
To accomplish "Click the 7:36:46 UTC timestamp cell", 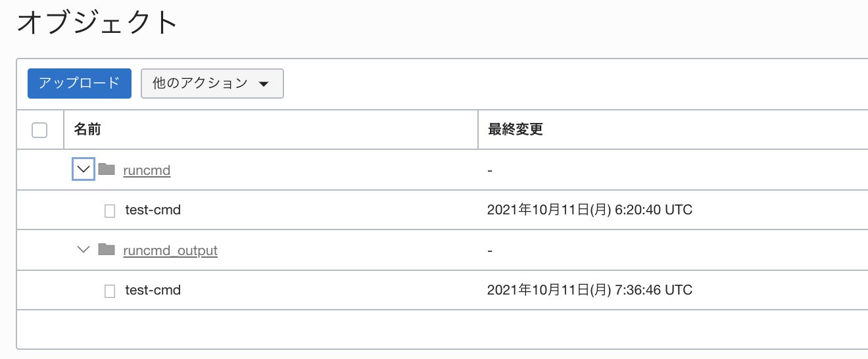I will 589,290.
